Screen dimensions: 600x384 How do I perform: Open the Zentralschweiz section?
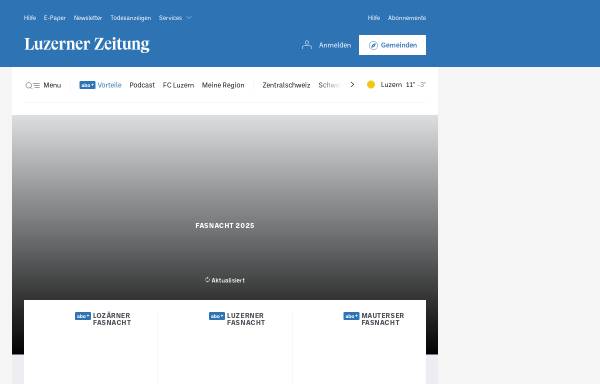pos(286,85)
